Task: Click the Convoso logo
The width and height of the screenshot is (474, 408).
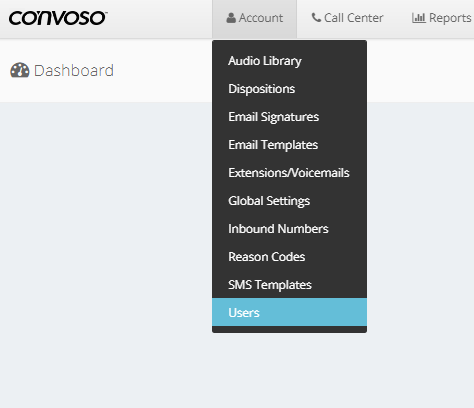Action: 58,18
